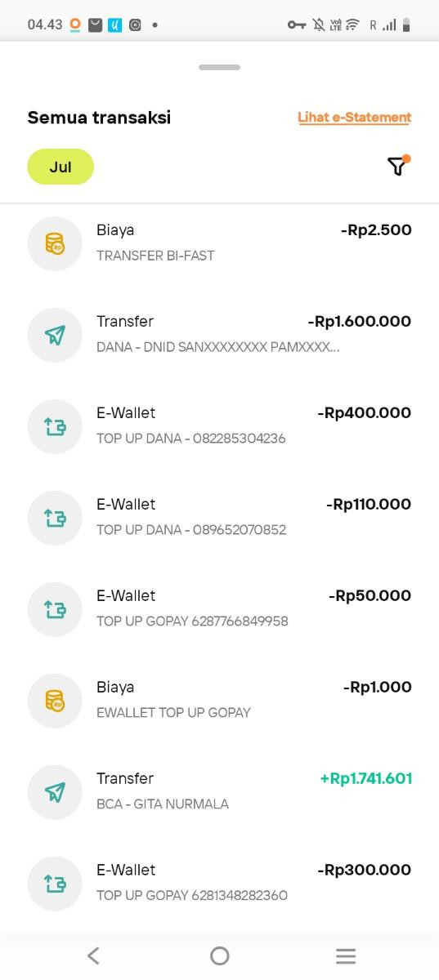Tap the Android home circle button
439x980 pixels.
pos(219,955)
